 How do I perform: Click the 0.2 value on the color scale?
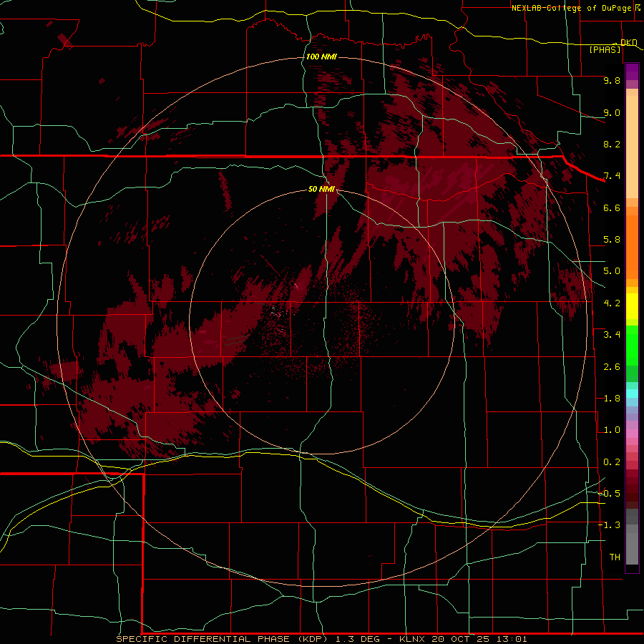(612, 462)
